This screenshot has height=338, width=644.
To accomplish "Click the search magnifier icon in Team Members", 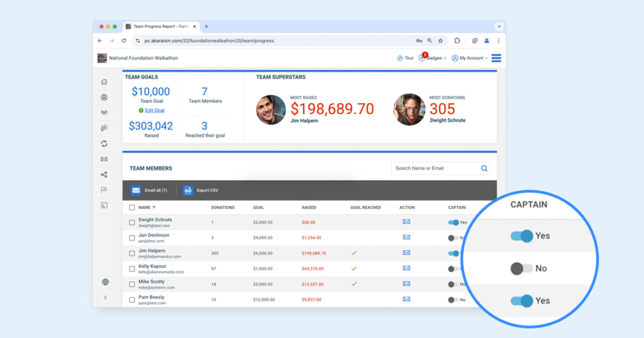I will [484, 168].
